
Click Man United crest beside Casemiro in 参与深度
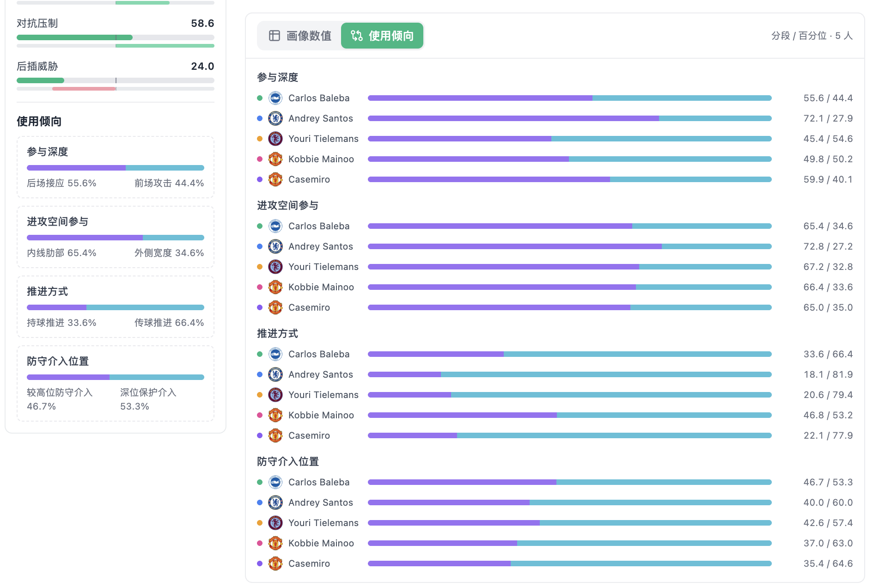275,179
